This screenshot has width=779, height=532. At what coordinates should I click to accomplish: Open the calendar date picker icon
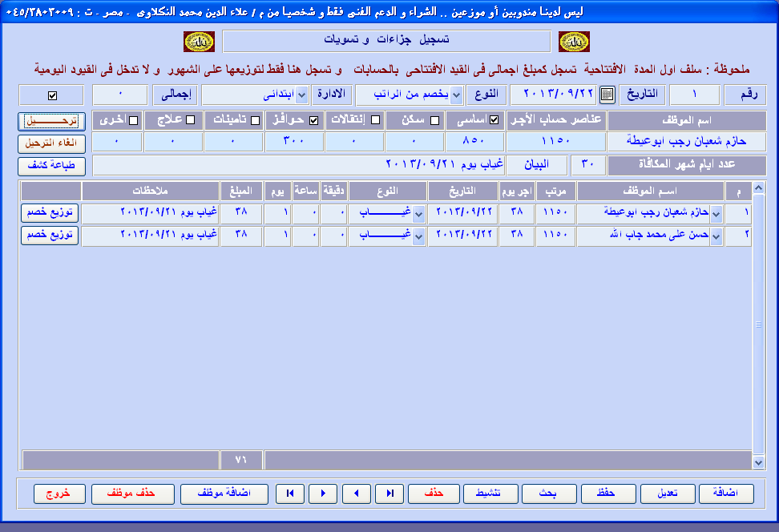(607, 95)
